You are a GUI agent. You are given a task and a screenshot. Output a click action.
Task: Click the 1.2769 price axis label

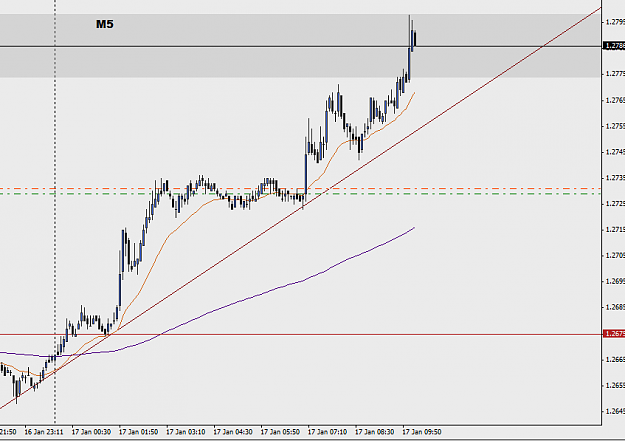615,100
